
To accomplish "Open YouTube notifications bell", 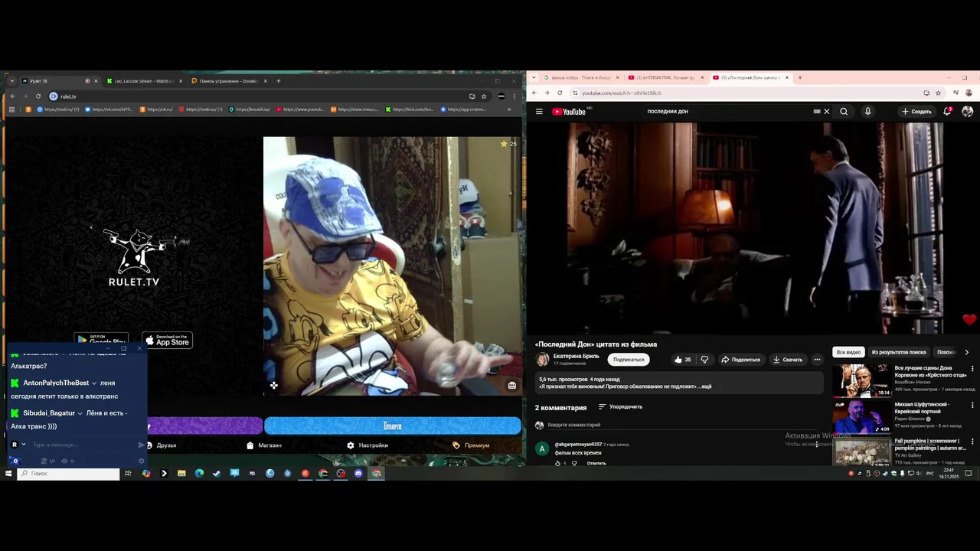I will tap(948, 112).
